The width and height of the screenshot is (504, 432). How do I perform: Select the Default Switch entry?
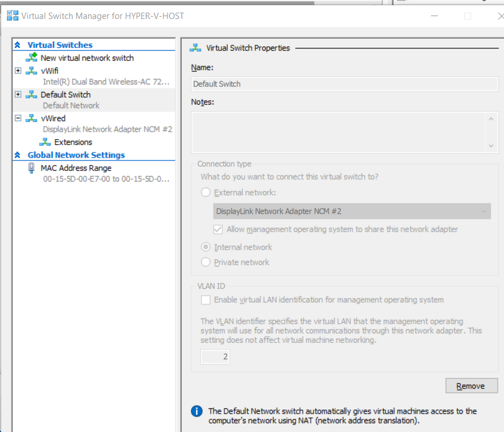66,95
